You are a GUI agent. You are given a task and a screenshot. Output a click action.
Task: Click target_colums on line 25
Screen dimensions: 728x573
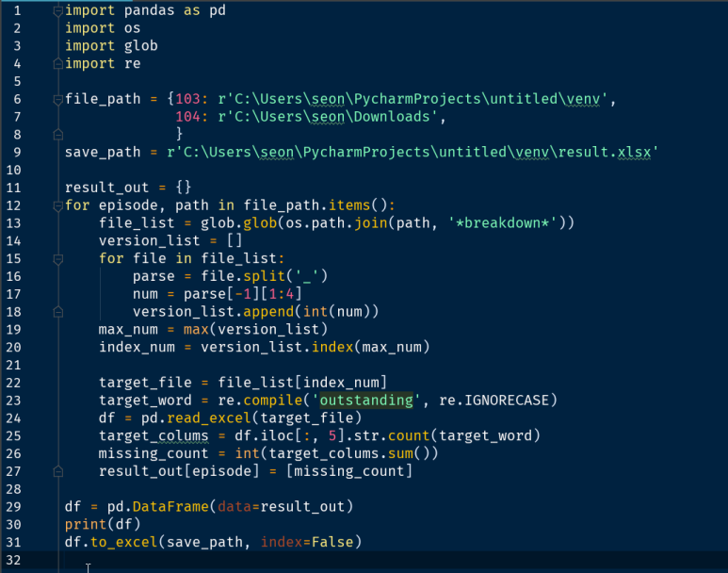tap(154, 436)
